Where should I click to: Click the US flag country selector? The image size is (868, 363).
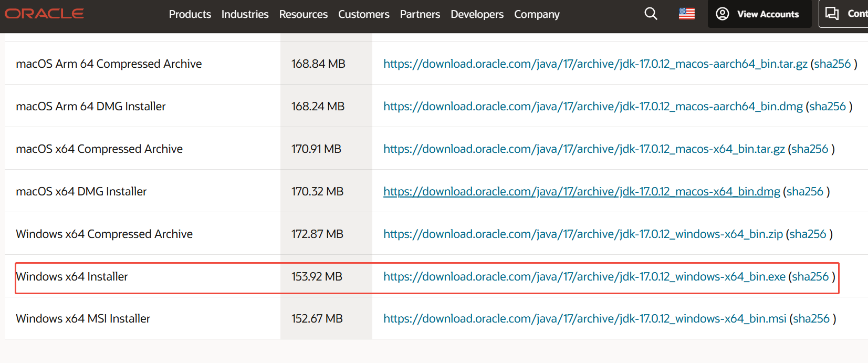tap(687, 14)
